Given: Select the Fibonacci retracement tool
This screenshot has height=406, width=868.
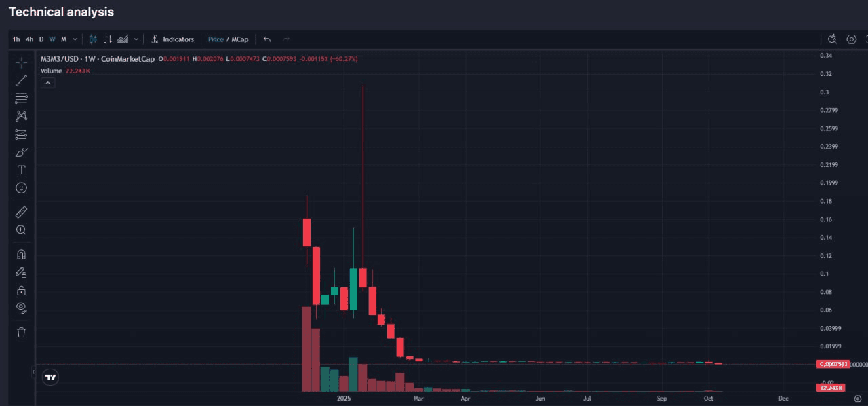Looking at the screenshot, I should click(x=21, y=98).
